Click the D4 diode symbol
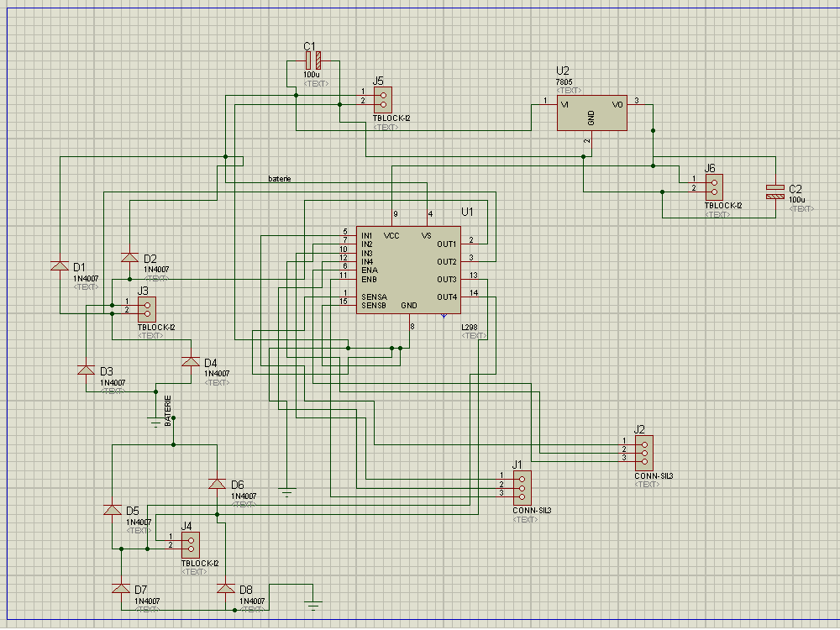 [x=191, y=361]
